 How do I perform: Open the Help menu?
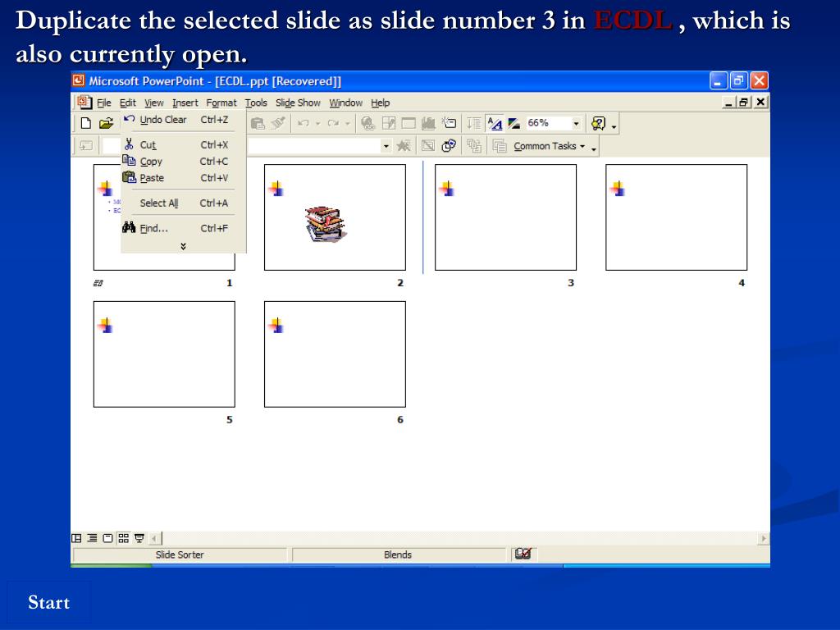point(381,103)
